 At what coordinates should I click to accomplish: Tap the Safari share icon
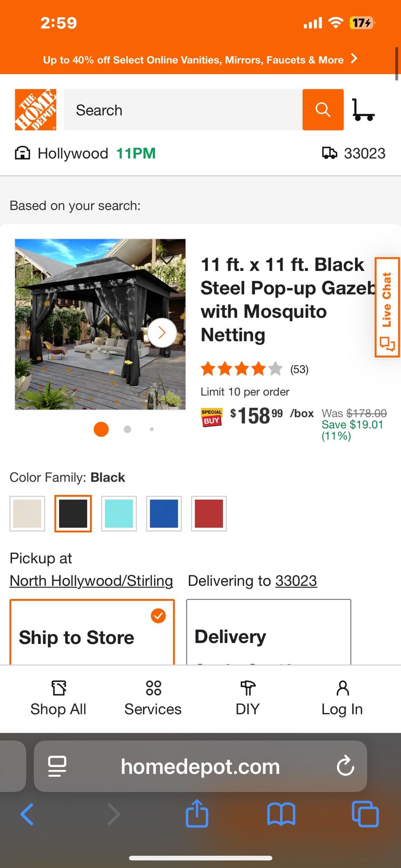[197, 814]
